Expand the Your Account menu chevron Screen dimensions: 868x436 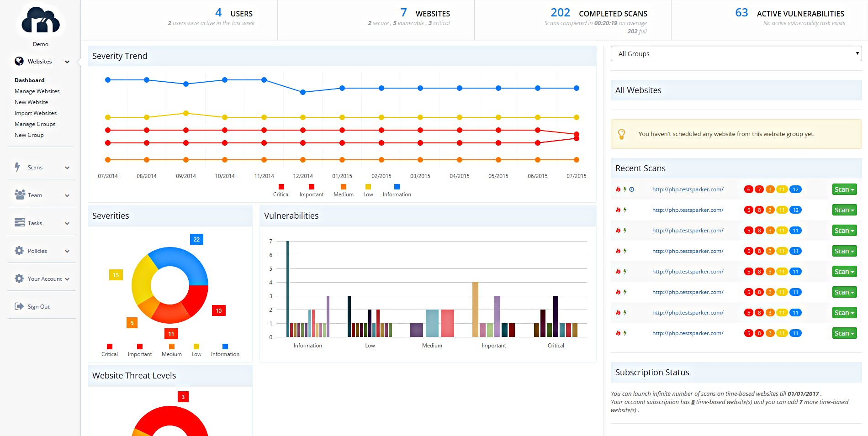coord(67,279)
